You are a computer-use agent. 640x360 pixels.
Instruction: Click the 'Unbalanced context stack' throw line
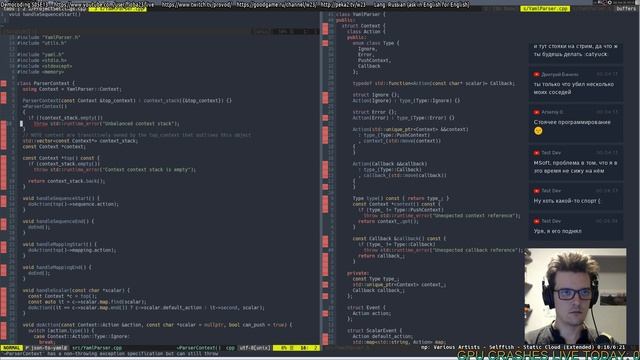pos(107,123)
